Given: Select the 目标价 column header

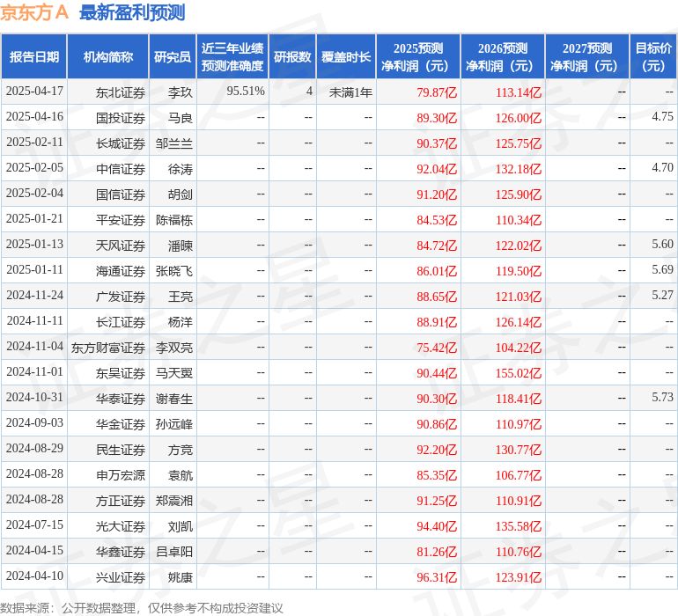Looking at the screenshot, I should [x=653, y=56].
